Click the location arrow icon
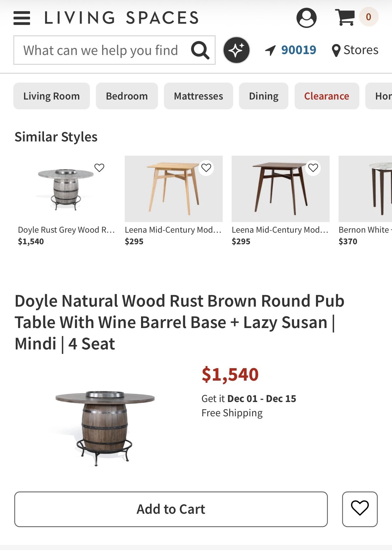 coord(270,50)
